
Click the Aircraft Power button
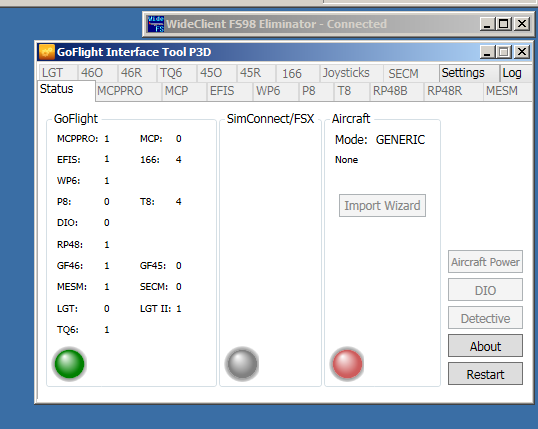point(485,262)
